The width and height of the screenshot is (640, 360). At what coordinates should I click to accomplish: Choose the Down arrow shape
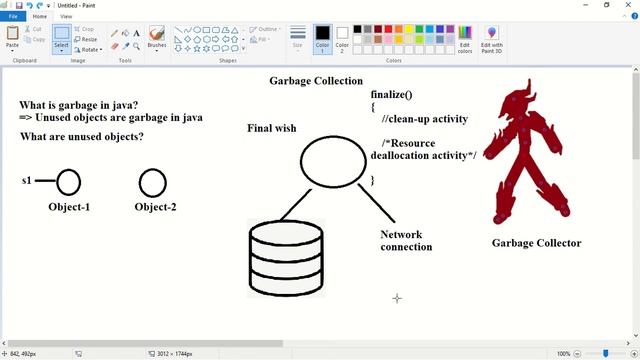coord(178,49)
